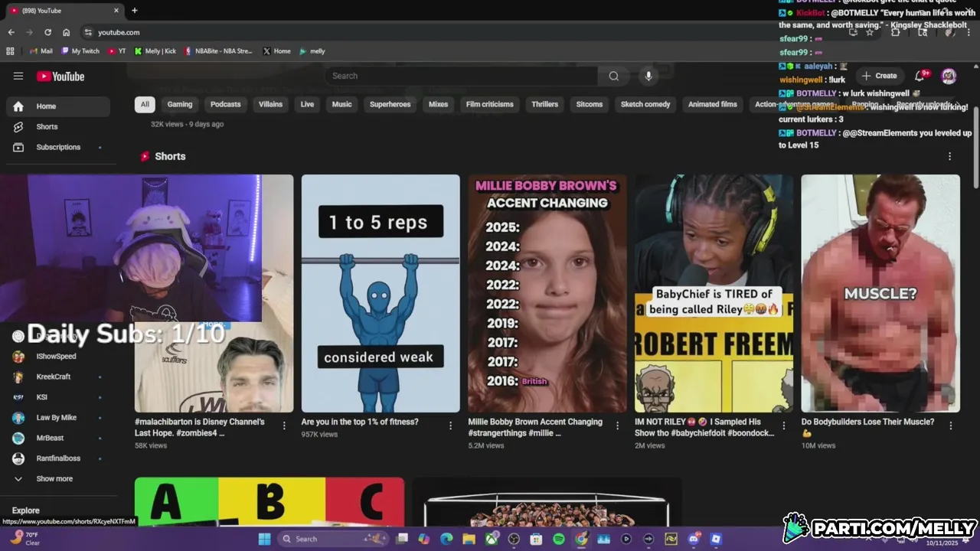Open the Mail bookmark
This screenshot has width=980, height=551.
tap(41, 51)
